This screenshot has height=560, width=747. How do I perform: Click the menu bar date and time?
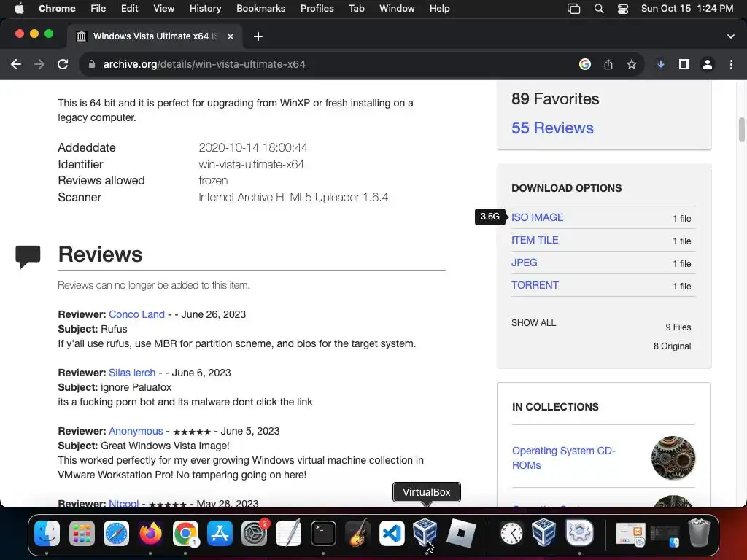687,9
